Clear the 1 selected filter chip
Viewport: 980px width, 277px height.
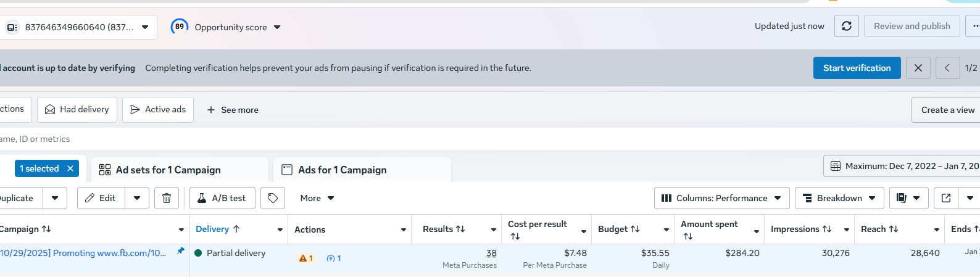click(x=70, y=168)
